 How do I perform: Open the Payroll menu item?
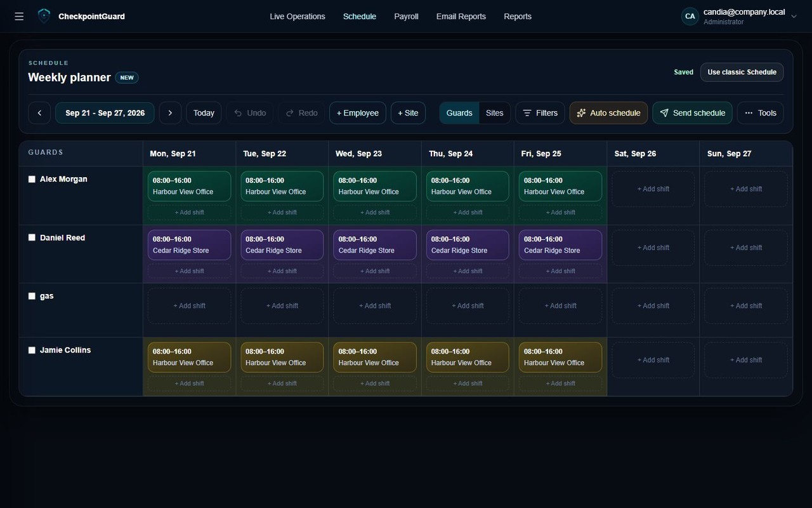click(x=406, y=17)
